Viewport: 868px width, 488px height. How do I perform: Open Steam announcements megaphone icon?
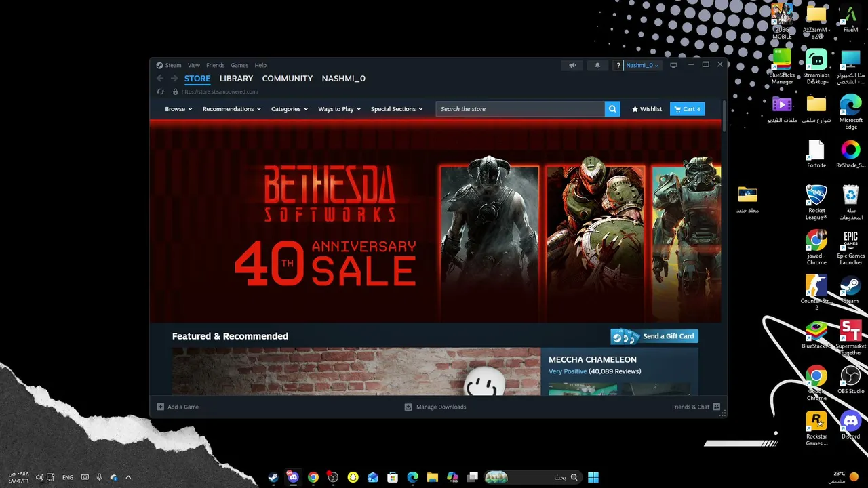573,65
